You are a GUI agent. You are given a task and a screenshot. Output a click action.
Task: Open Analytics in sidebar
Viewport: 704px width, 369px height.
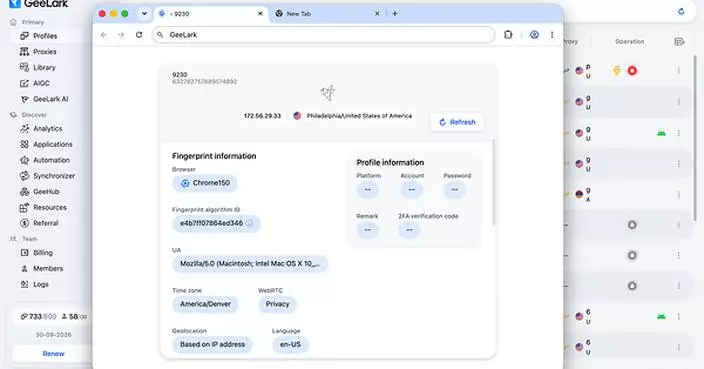click(48, 128)
